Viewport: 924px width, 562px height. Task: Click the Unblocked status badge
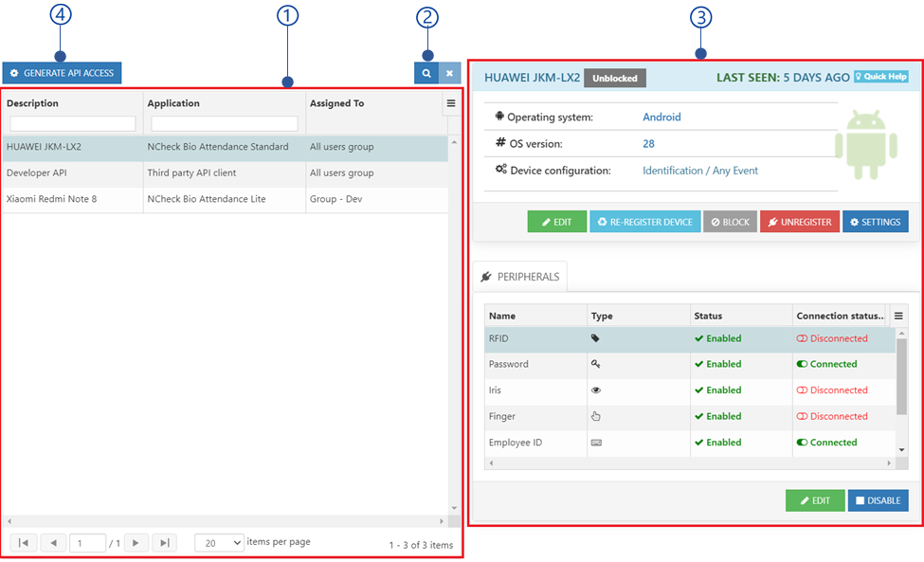[615, 78]
